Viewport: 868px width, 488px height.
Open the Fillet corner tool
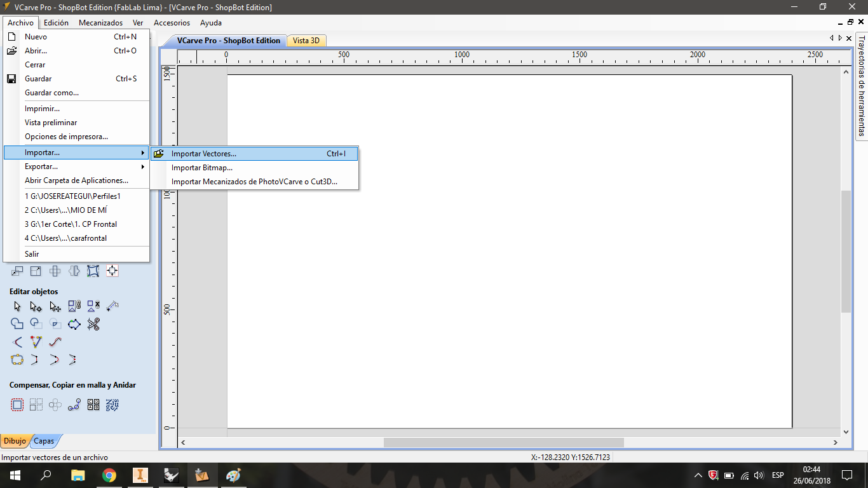coord(17,342)
